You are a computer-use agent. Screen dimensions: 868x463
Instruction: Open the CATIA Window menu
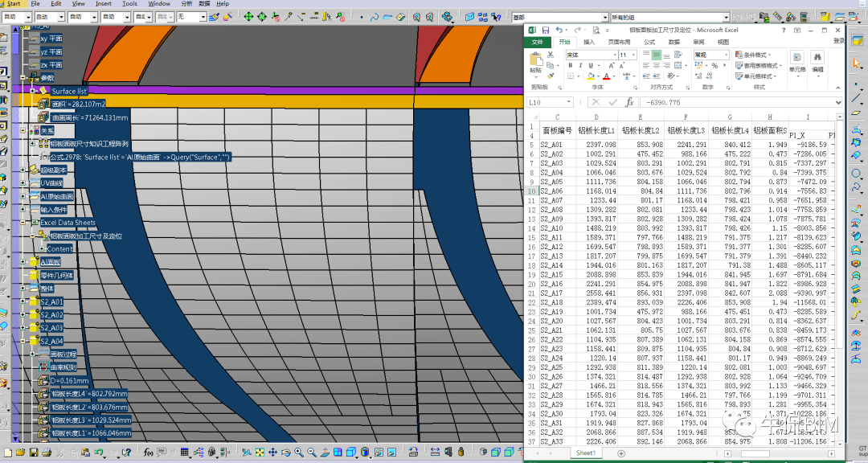[x=159, y=4]
